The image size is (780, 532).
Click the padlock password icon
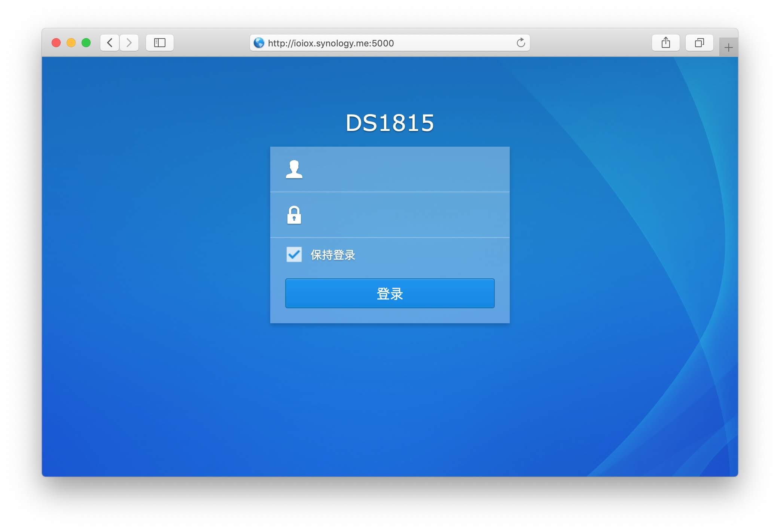294,215
